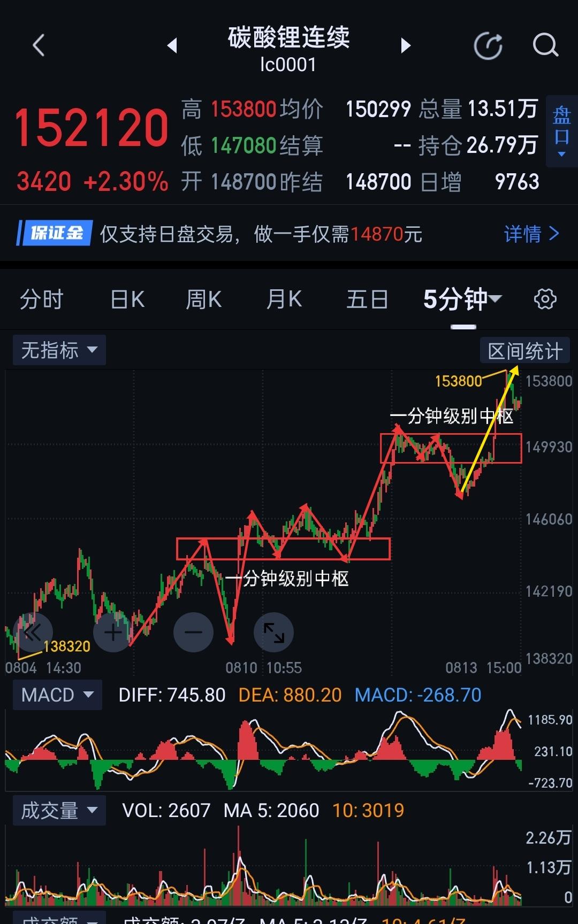Tap the 0810 10:55 time axis label

click(x=263, y=668)
